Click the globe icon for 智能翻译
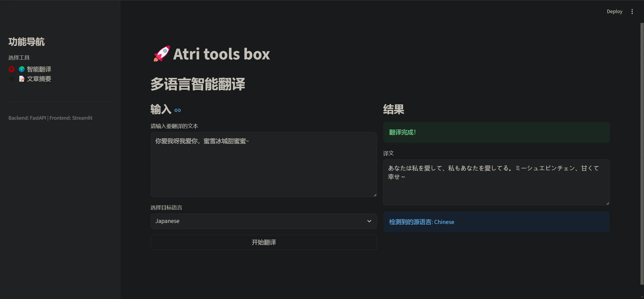Viewport: 644px width, 299px height. click(x=22, y=69)
